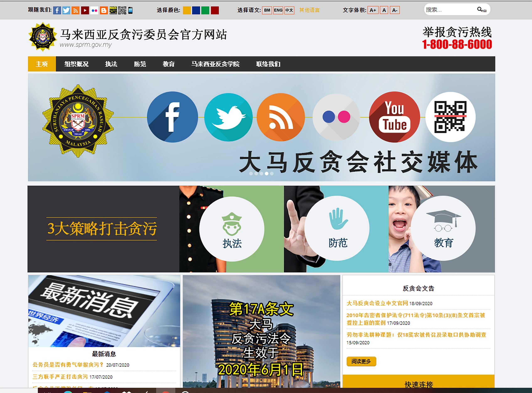Open news 公务员是否有勇气举报贪污？

click(68, 365)
